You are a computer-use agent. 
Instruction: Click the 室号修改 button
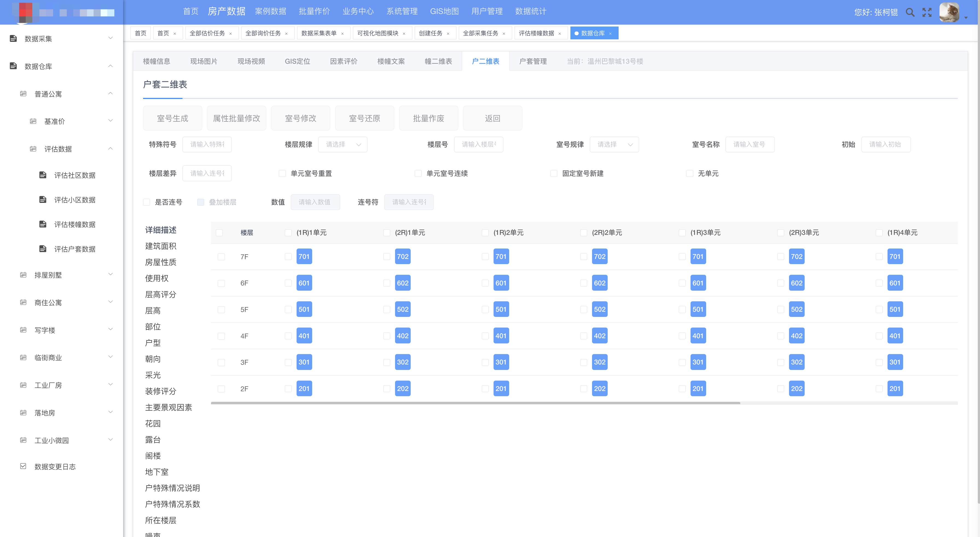click(x=301, y=118)
